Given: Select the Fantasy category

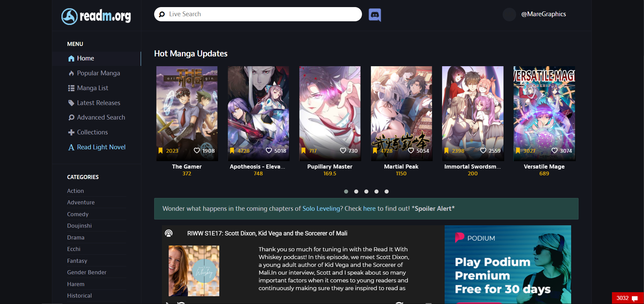Looking at the screenshot, I should [x=77, y=261].
